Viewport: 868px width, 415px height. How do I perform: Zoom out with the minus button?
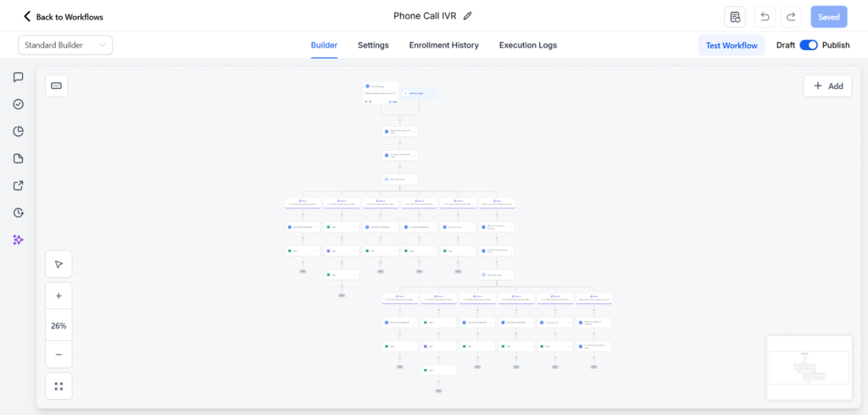[58, 354]
